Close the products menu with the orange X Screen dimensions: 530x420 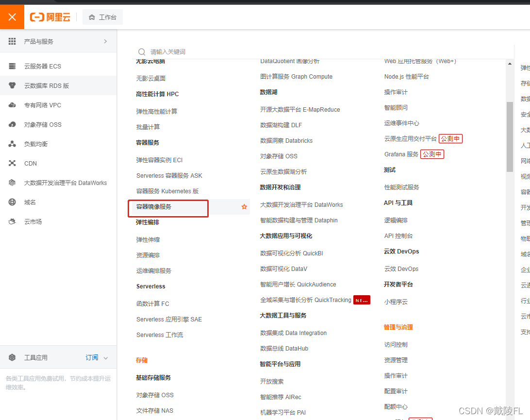click(x=12, y=17)
